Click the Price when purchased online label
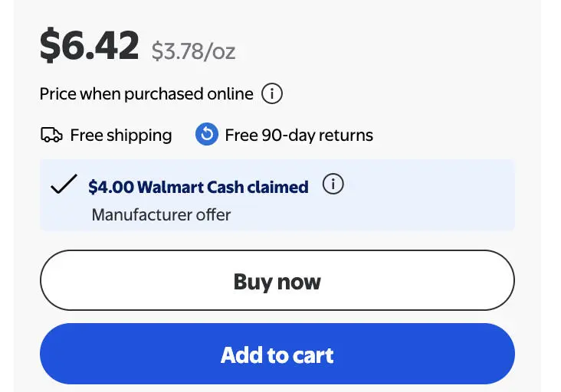The width and height of the screenshot is (561, 392). click(x=146, y=94)
